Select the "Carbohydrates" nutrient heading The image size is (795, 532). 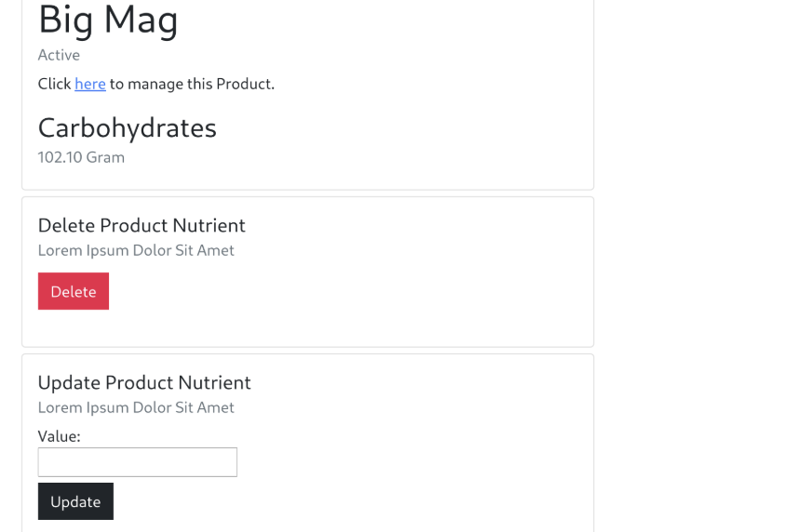pyautogui.click(x=127, y=127)
